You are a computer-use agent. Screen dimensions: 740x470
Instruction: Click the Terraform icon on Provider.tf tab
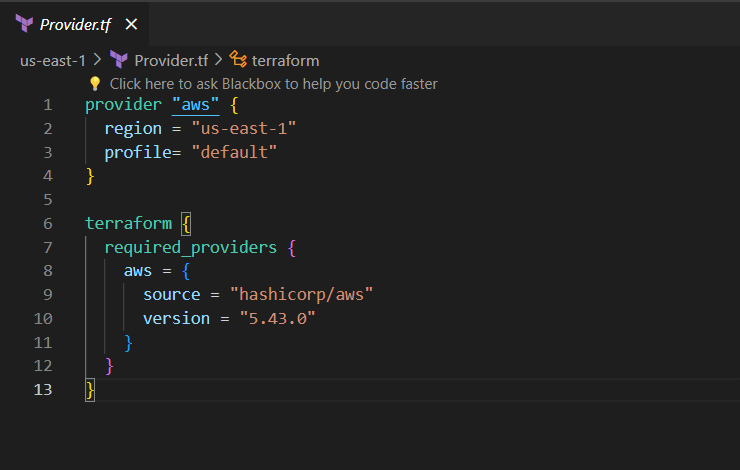coord(24,24)
